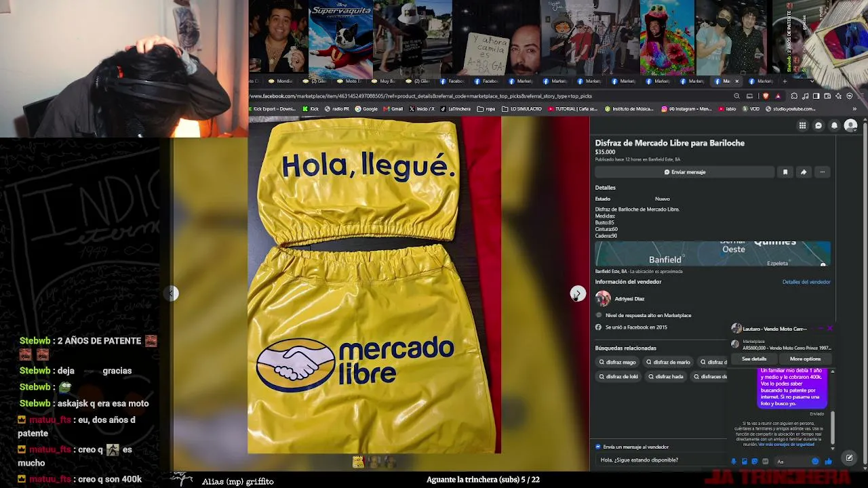Click the 'Enviar mensaje' button

pyautogui.click(x=685, y=172)
